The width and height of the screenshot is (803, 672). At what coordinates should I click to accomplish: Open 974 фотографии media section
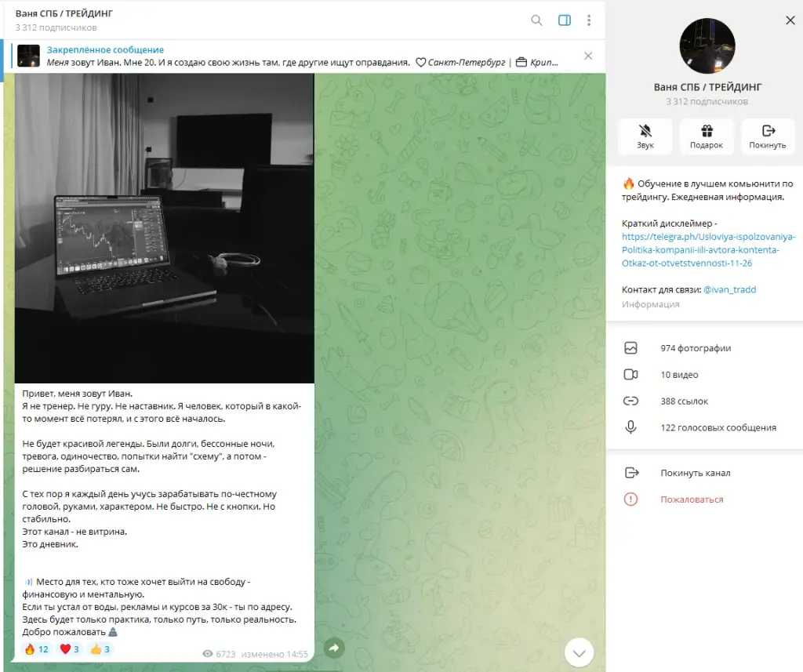pyautogui.click(x=705, y=348)
